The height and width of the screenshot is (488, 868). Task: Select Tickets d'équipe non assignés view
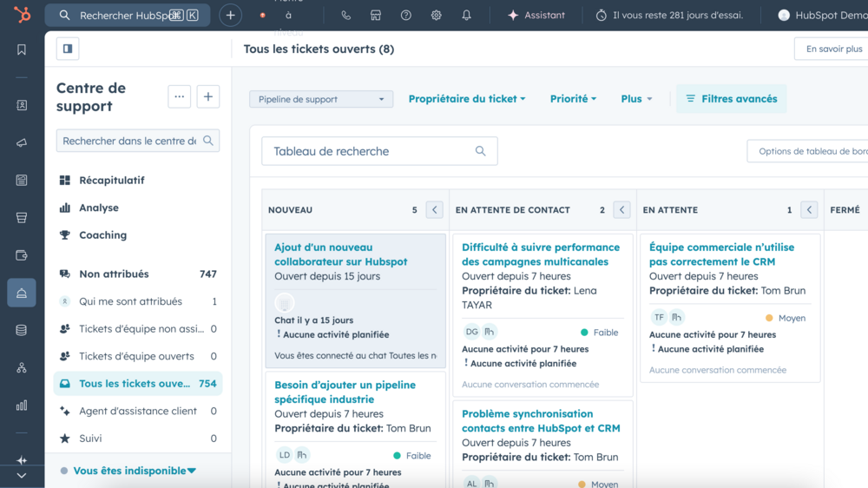pos(138,328)
